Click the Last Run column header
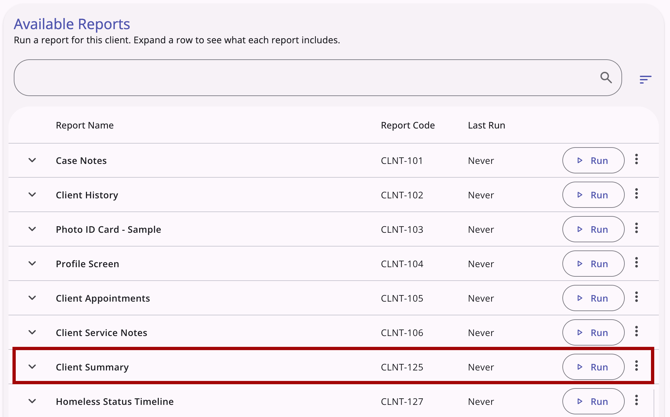This screenshot has width=670, height=417. tap(486, 125)
